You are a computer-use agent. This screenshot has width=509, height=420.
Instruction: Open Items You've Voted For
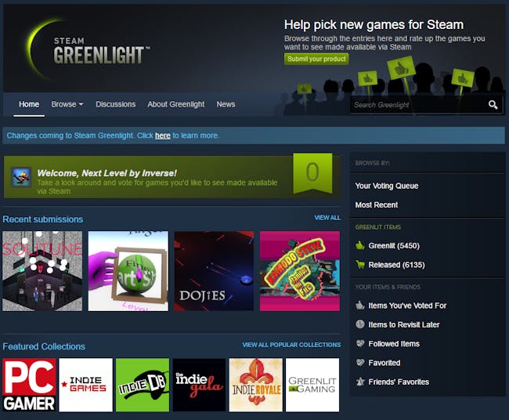click(x=407, y=306)
